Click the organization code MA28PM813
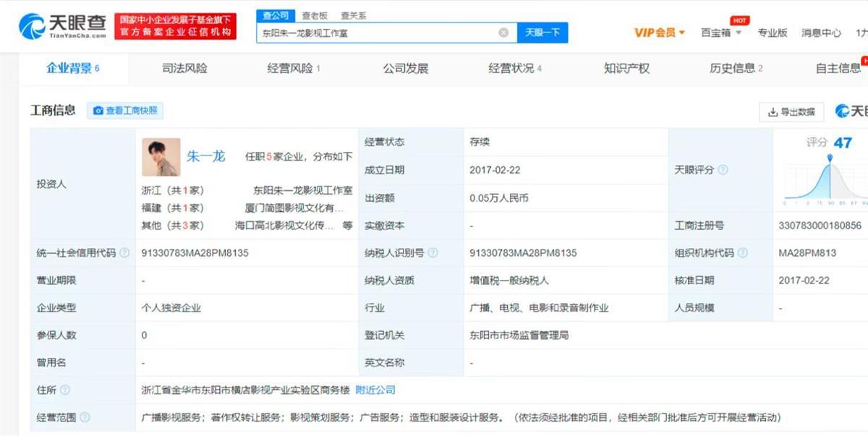This screenshot has width=868, height=436. [807, 253]
